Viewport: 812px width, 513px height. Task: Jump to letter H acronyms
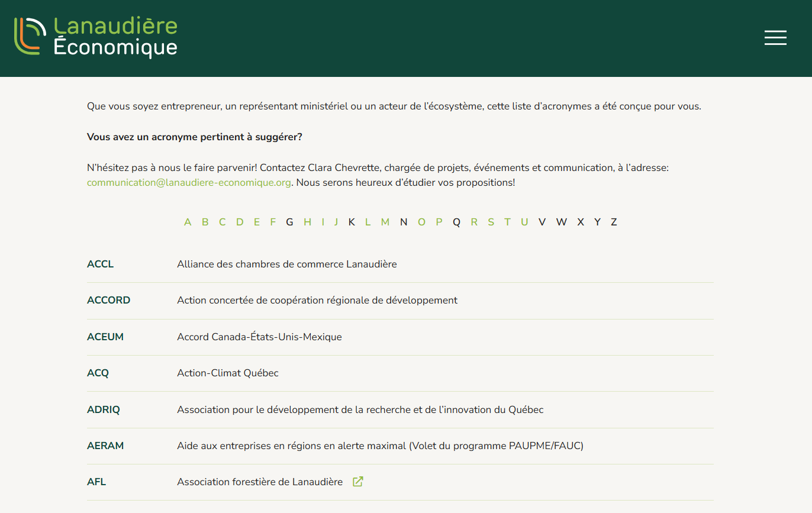[x=307, y=222]
